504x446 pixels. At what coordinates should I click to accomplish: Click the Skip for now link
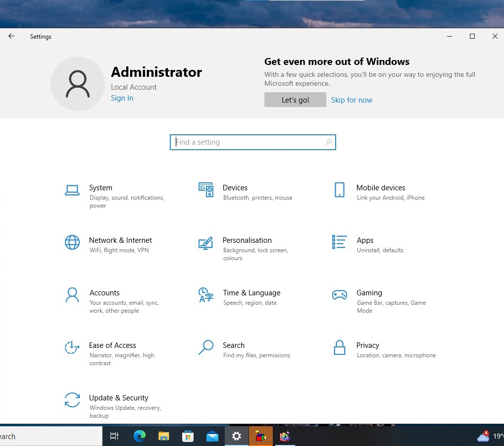click(352, 100)
